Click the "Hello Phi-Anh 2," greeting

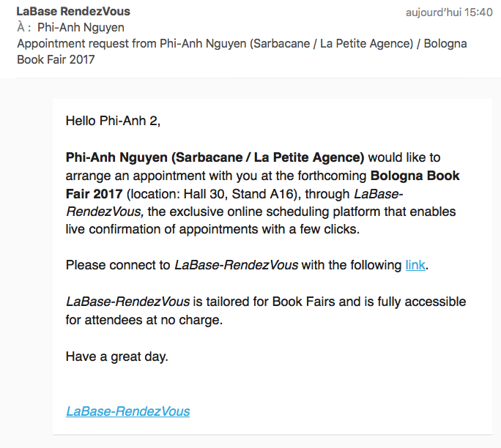(113, 121)
